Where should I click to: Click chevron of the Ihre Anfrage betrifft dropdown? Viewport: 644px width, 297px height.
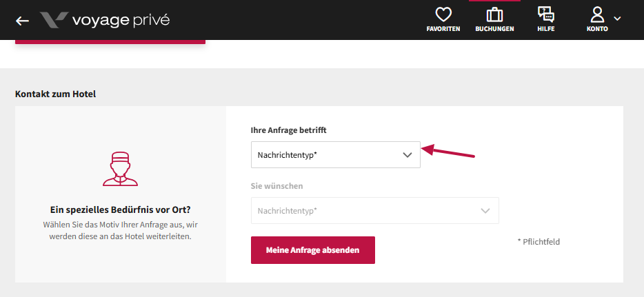pos(407,155)
